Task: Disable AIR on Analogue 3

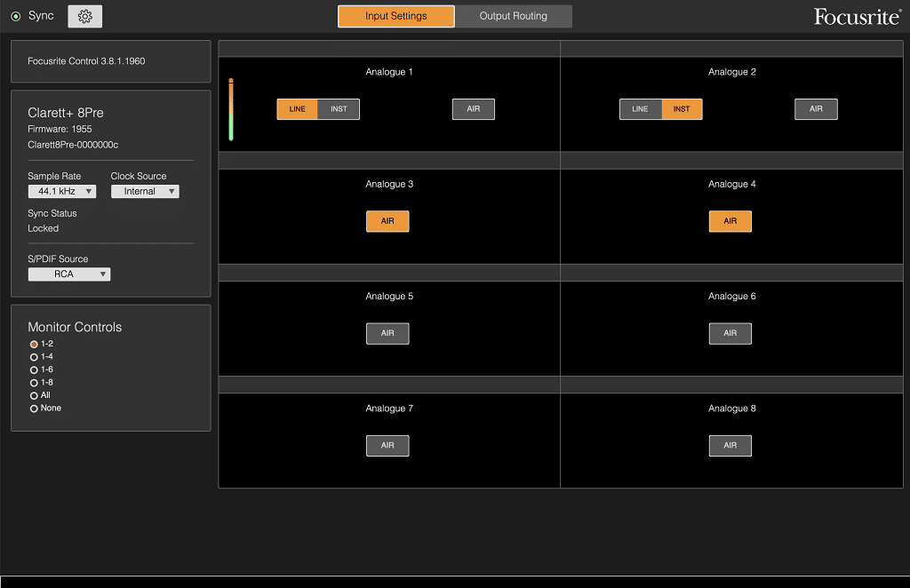Action: tap(387, 221)
